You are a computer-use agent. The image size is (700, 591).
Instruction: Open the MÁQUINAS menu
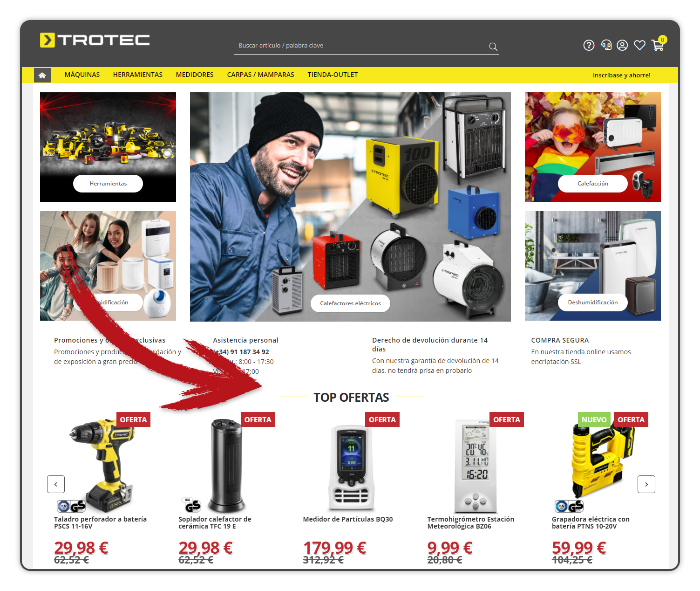pyautogui.click(x=82, y=75)
